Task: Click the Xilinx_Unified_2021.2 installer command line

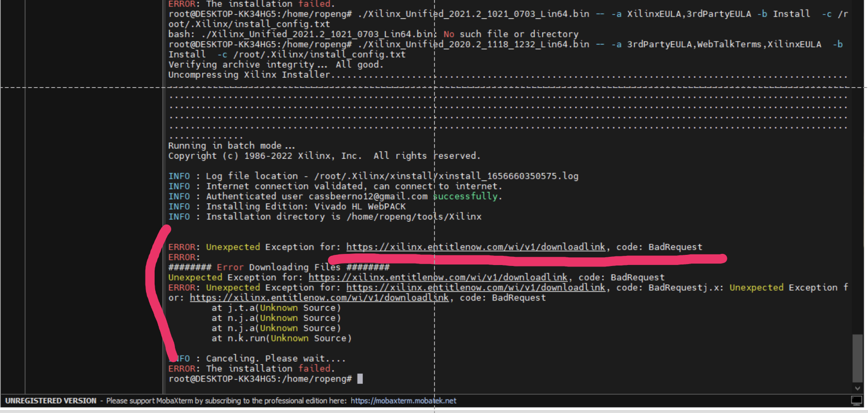Action: pos(508,19)
